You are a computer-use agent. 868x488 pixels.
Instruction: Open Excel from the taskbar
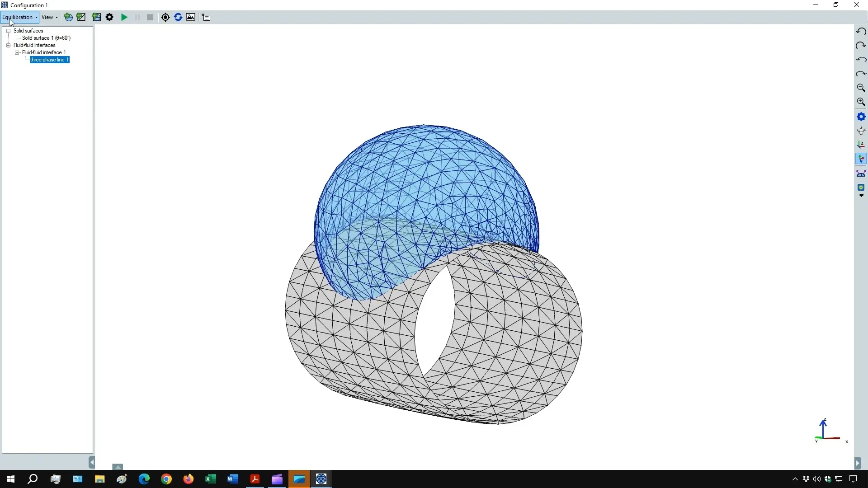tap(211, 479)
